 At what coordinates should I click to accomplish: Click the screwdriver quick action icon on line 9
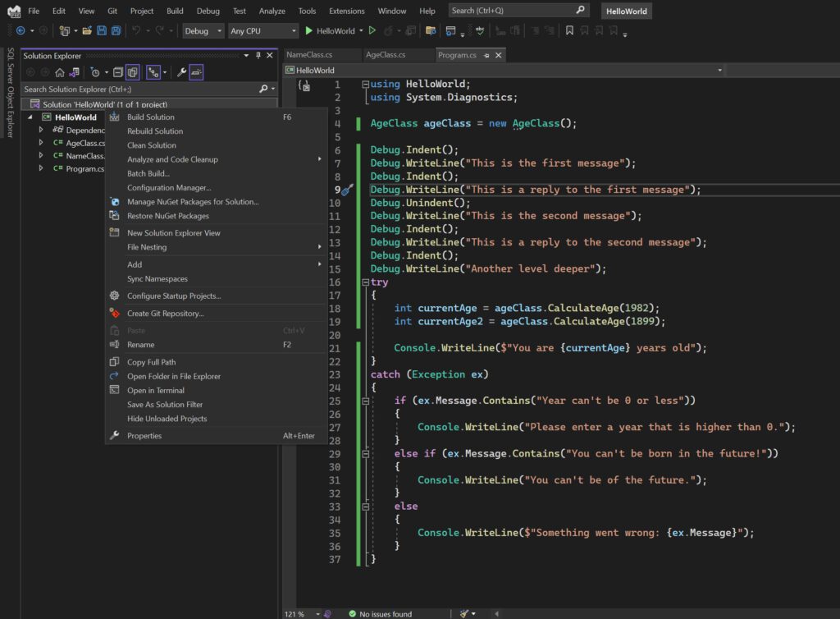[347, 190]
